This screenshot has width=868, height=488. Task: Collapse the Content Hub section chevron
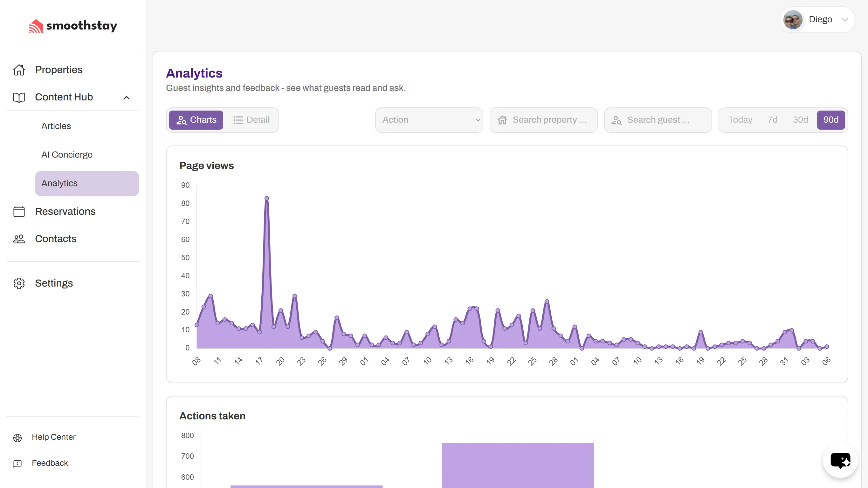click(126, 98)
